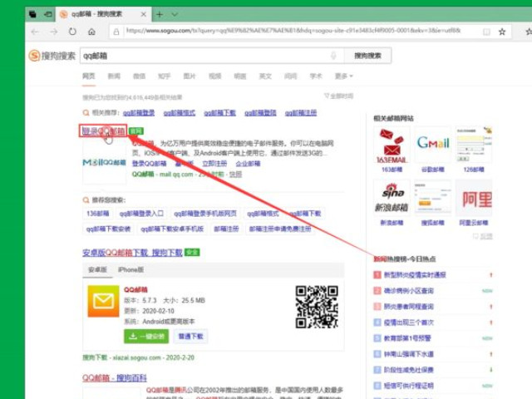
Task: Switch to the iPhone版 download tab
Action: [131, 269]
